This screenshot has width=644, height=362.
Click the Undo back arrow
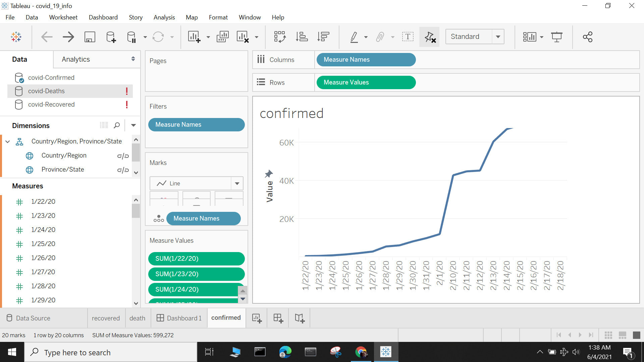click(47, 37)
